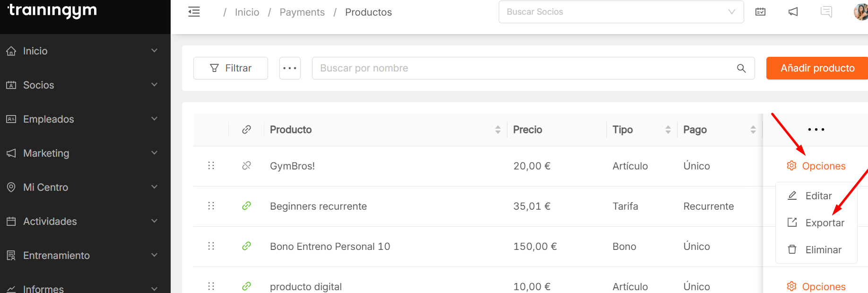Click the search magnifier icon in the name field

741,68
